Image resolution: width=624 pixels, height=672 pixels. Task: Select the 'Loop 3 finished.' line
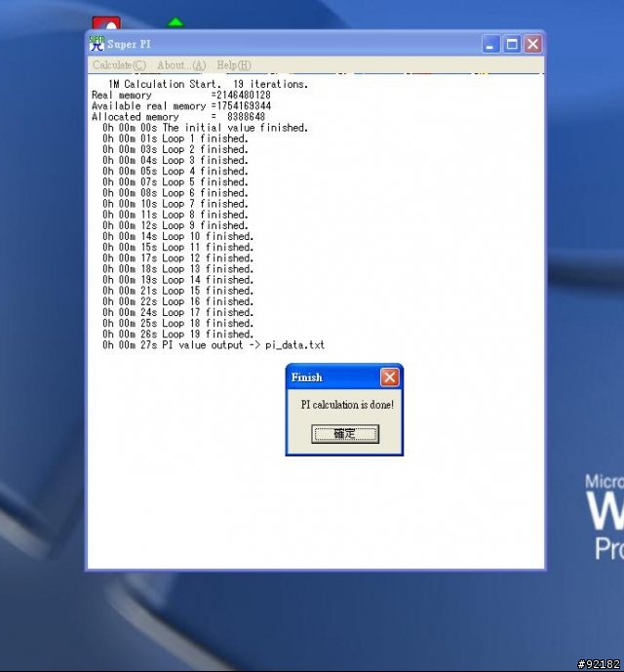coord(175,160)
